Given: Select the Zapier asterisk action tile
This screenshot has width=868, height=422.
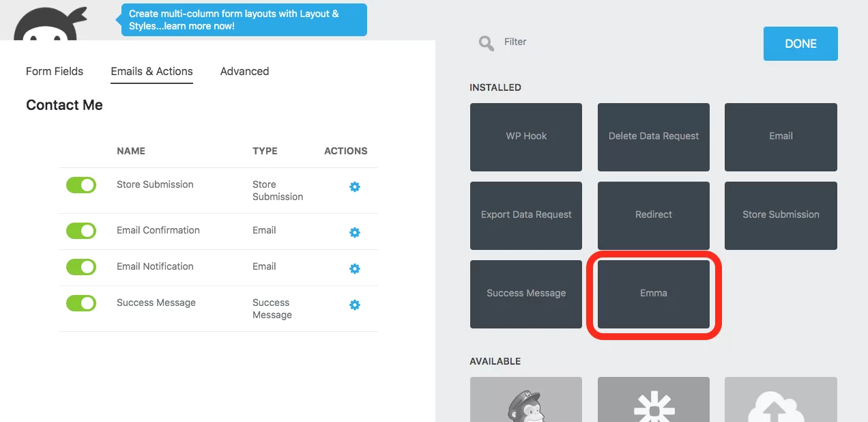Looking at the screenshot, I should pos(653,400).
